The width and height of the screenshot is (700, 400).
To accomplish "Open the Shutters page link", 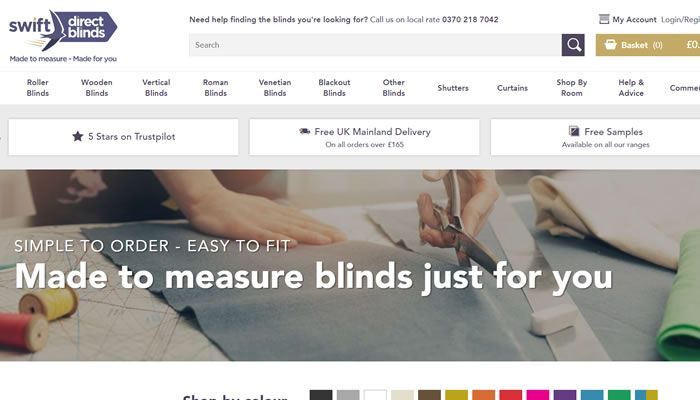I will point(453,88).
